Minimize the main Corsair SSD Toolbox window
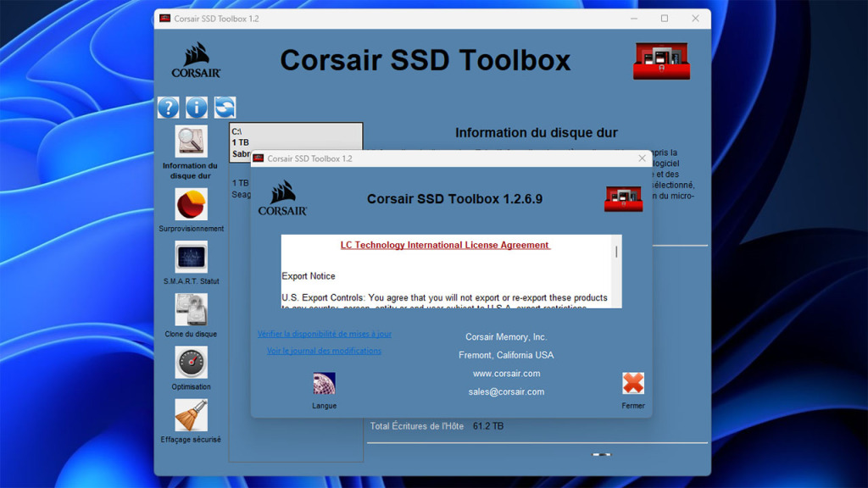This screenshot has width=868, height=488. point(634,19)
